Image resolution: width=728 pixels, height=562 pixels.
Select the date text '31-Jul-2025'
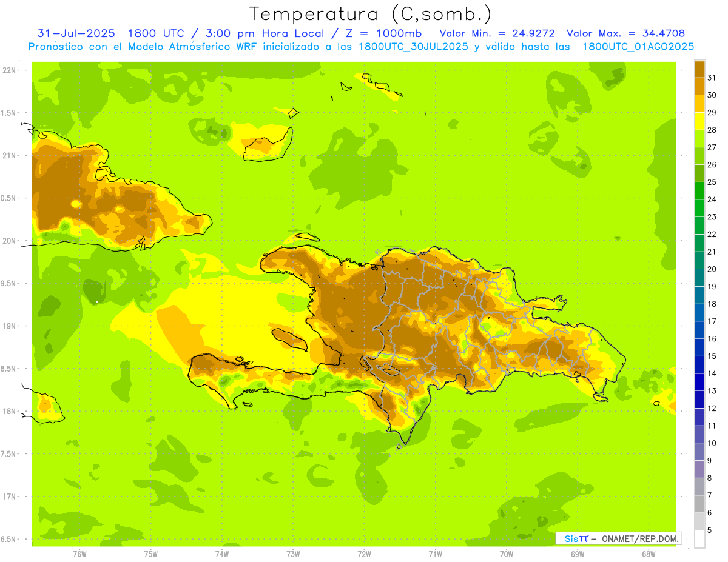click(76, 33)
